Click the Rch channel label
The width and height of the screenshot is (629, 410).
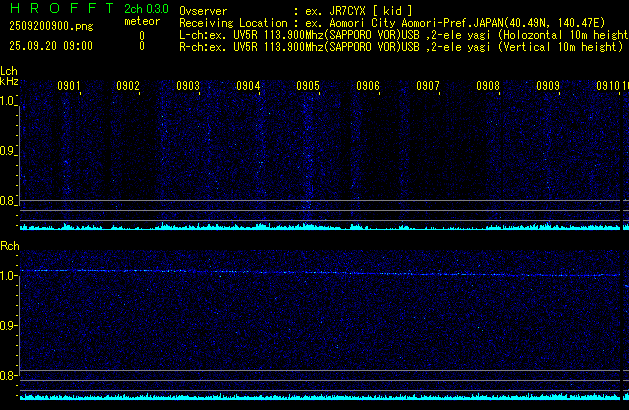coord(10,245)
